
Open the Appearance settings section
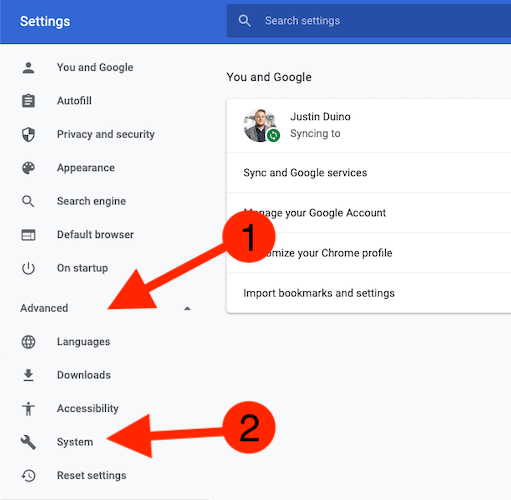click(86, 168)
